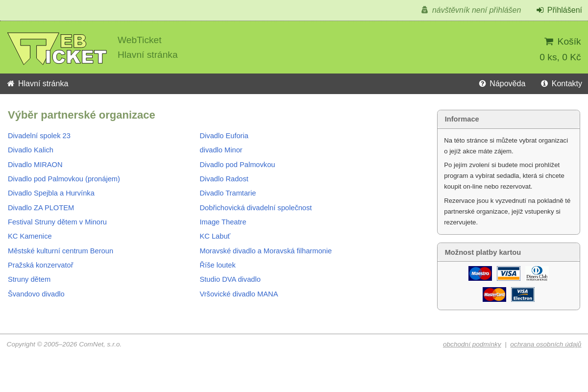The width and height of the screenshot is (588, 392).
Task: Click the shopping cart icon beside Košík
Action: click(x=549, y=42)
